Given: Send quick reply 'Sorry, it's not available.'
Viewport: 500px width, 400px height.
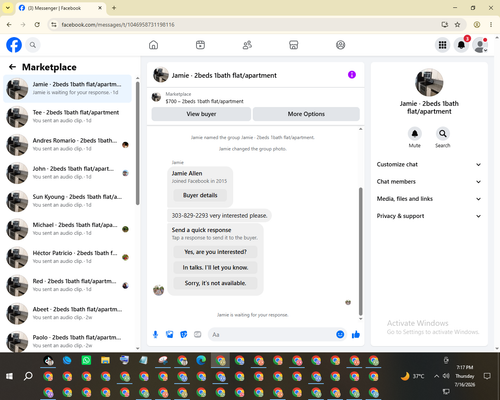Looking at the screenshot, I should click(215, 283).
